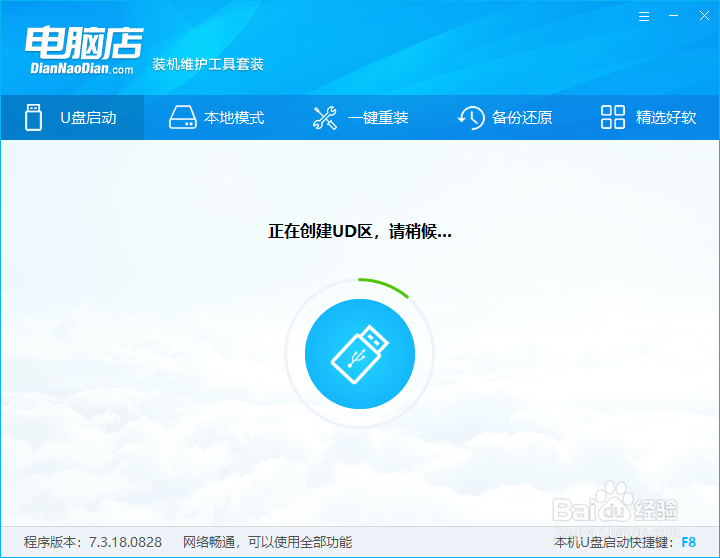This screenshot has height=558, width=720.
Task: Click the clock history icon for 备份还原
Action: point(471,118)
